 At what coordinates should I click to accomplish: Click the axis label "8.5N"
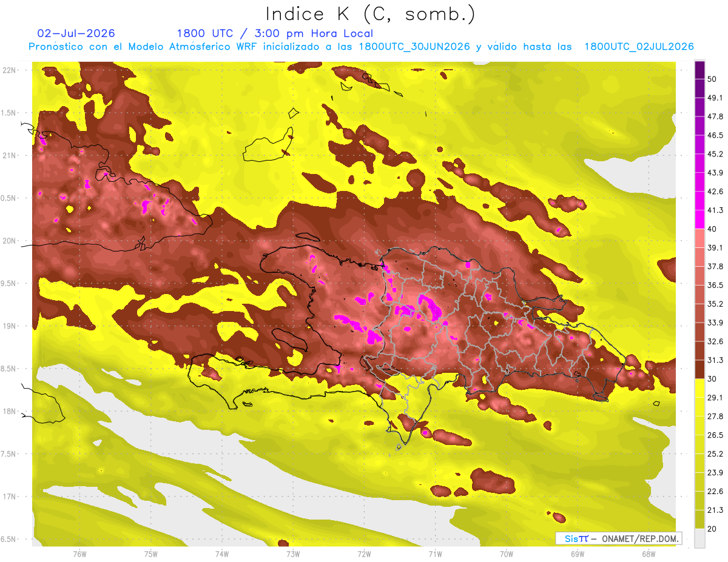pos(8,369)
